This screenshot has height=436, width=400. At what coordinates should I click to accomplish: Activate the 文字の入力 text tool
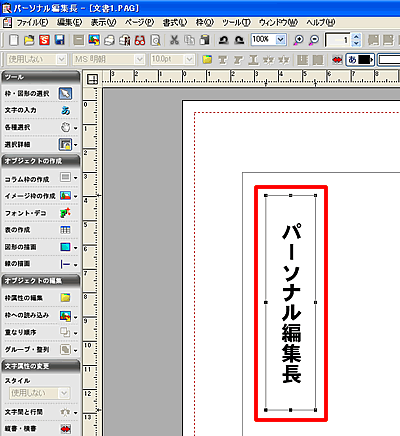(65, 110)
